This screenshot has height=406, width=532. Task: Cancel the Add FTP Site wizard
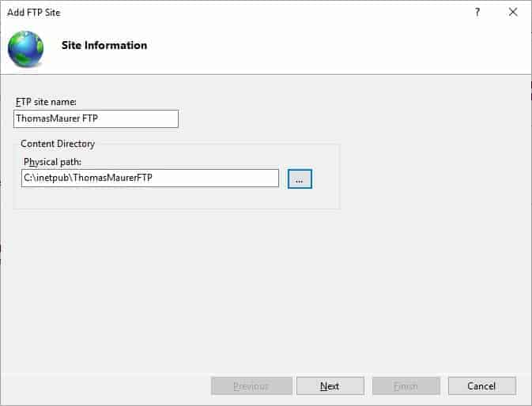(481, 385)
